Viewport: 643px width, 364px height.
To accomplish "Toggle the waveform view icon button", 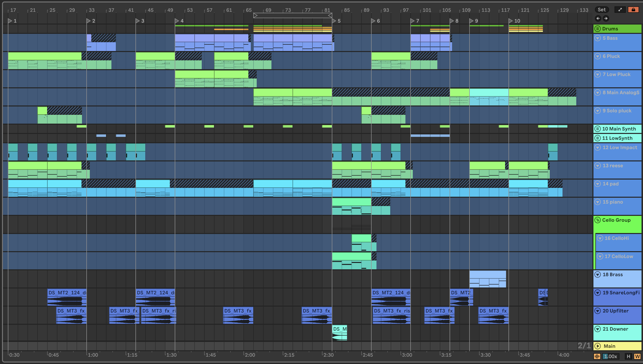I will [597, 356].
